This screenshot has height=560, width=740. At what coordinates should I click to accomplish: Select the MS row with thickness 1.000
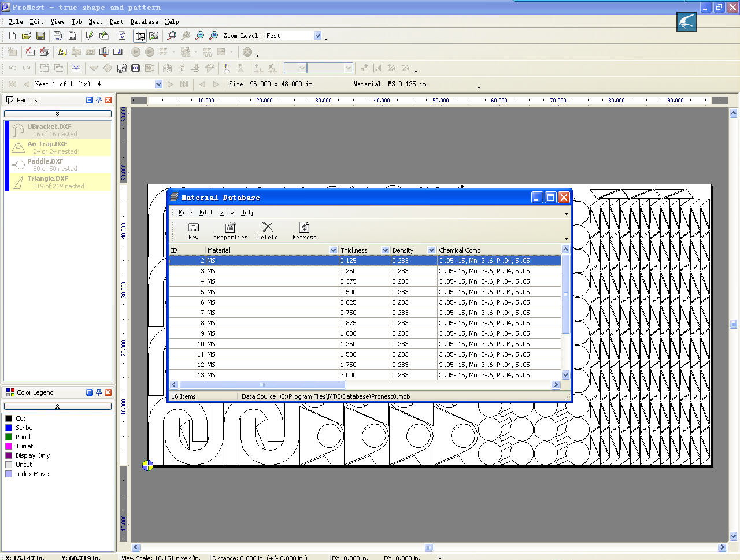(x=365, y=333)
